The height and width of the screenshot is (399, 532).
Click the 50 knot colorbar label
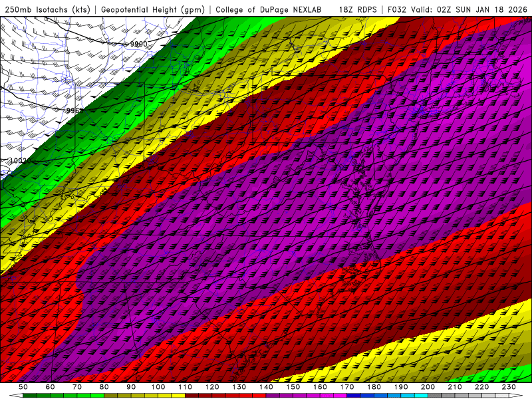point(23,387)
